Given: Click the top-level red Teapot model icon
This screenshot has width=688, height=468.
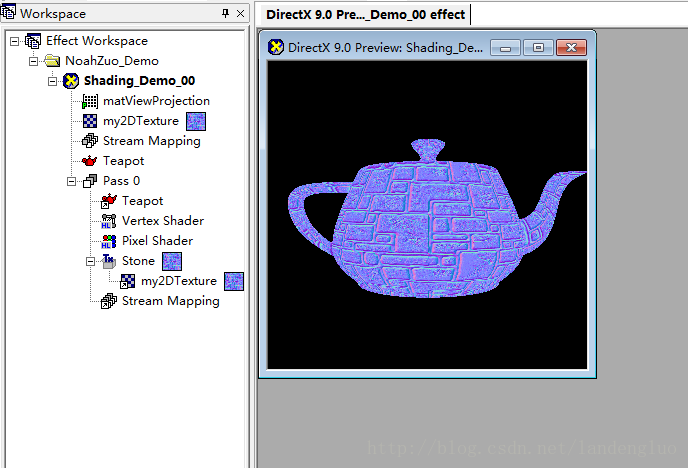Looking at the screenshot, I should click(90, 161).
